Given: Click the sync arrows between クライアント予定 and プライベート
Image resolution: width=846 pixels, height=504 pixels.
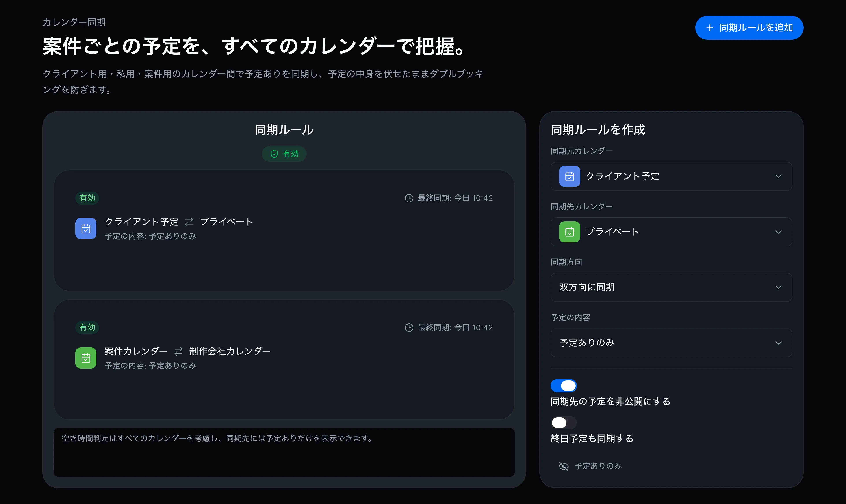Looking at the screenshot, I should 189,222.
